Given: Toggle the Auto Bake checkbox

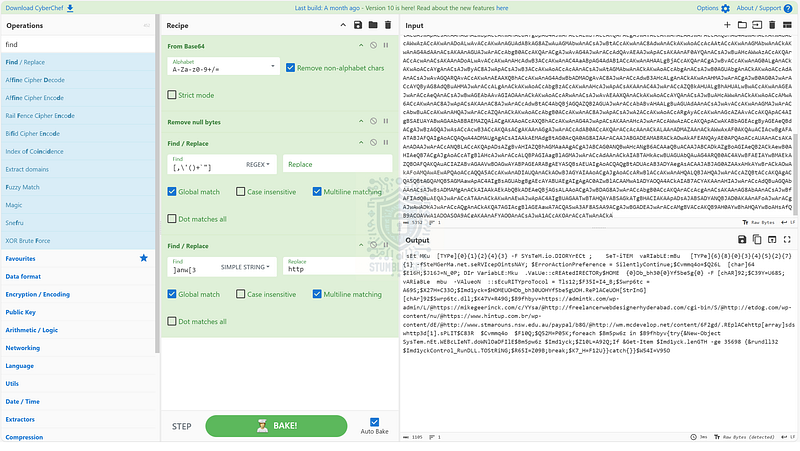Looking at the screenshot, I should [x=374, y=422].
